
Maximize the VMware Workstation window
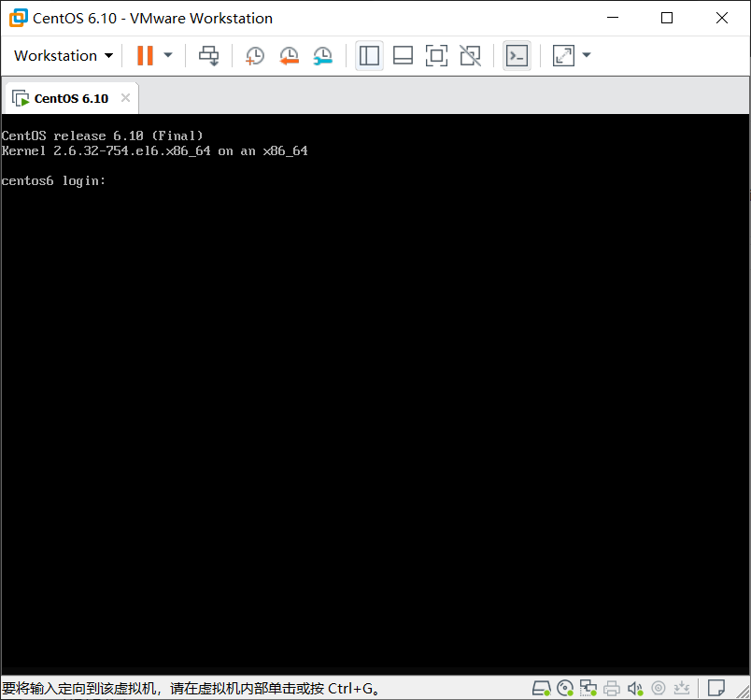point(667,18)
